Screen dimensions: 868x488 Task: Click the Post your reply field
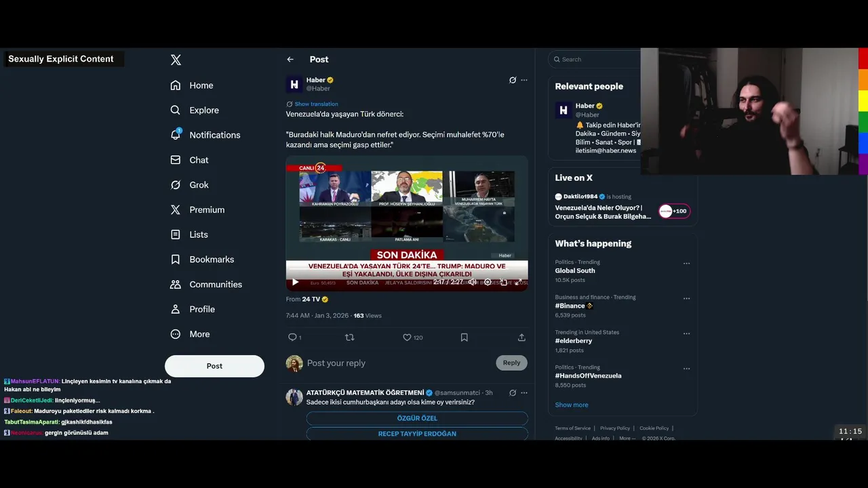pos(398,363)
